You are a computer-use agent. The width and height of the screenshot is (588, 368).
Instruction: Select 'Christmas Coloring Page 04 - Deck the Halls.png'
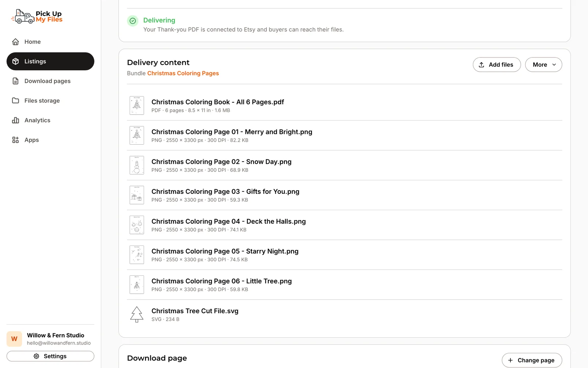tap(229, 221)
